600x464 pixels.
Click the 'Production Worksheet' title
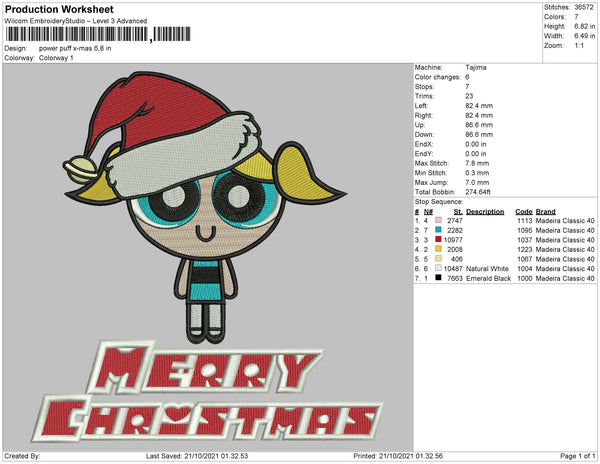(59, 9)
